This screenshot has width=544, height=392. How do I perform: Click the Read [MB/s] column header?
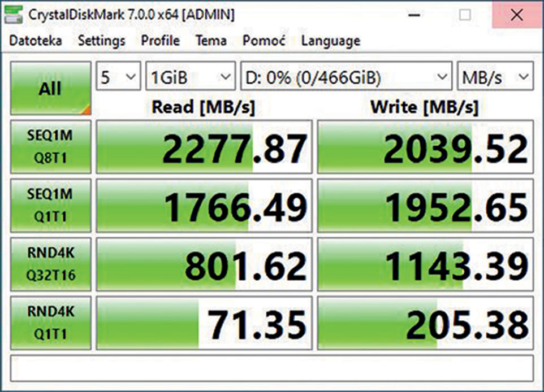204,107
